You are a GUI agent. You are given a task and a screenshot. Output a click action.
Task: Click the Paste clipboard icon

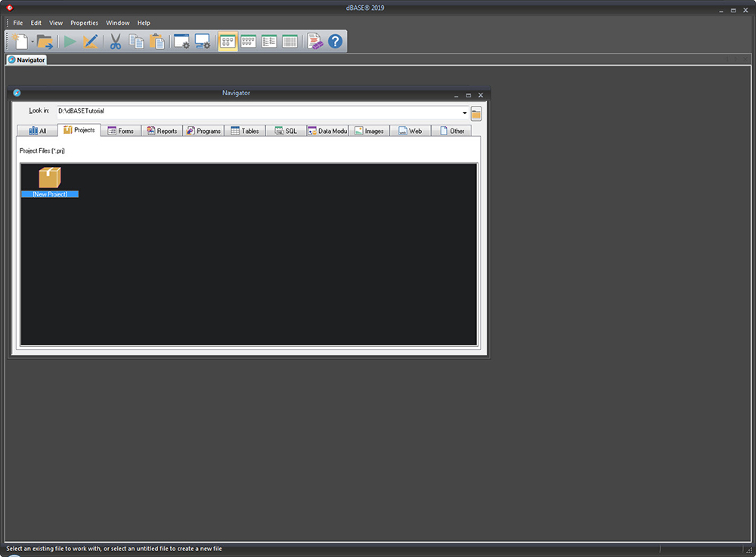pyautogui.click(x=156, y=42)
